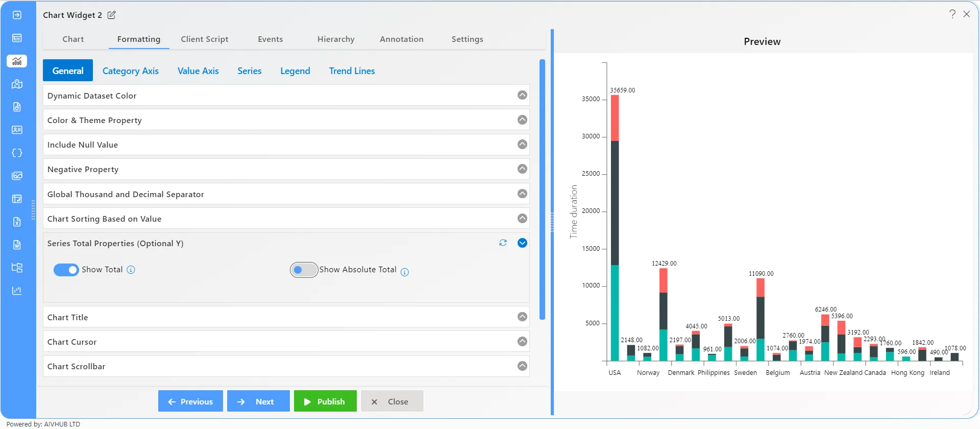Click the USA total 35659.00 label
The width and height of the screenshot is (980, 429).
click(x=623, y=90)
